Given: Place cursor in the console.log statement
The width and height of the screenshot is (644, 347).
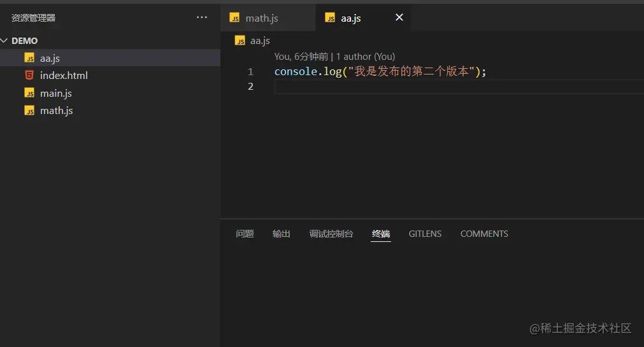Looking at the screenshot, I should pyautogui.click(x=380, y=71).
